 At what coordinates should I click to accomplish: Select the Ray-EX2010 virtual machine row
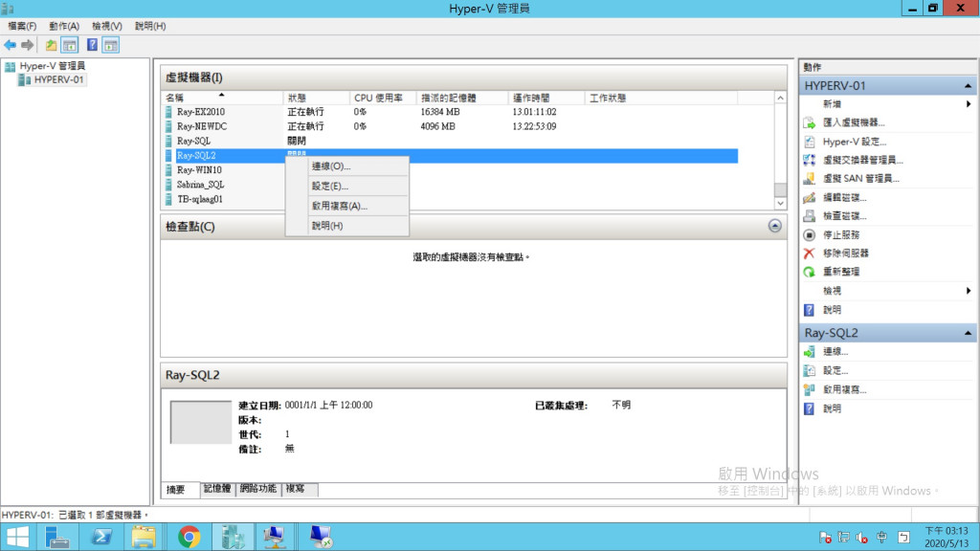tap(450, 112)
